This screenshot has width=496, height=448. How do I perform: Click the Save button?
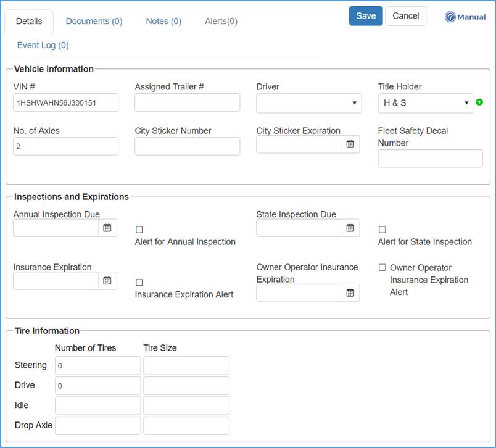coord(366,16)
